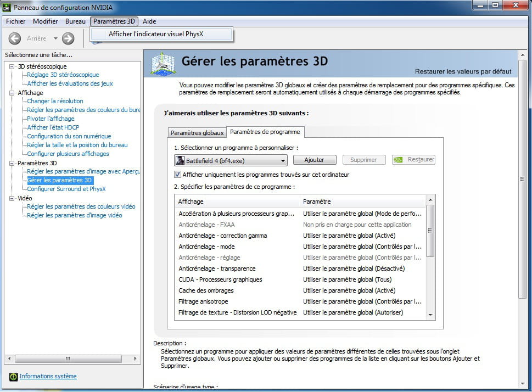Open the Battlefield 4 program dropdown
Viewport: 532px width, 392px height.
pyautogui.click(x=283, y=160)
